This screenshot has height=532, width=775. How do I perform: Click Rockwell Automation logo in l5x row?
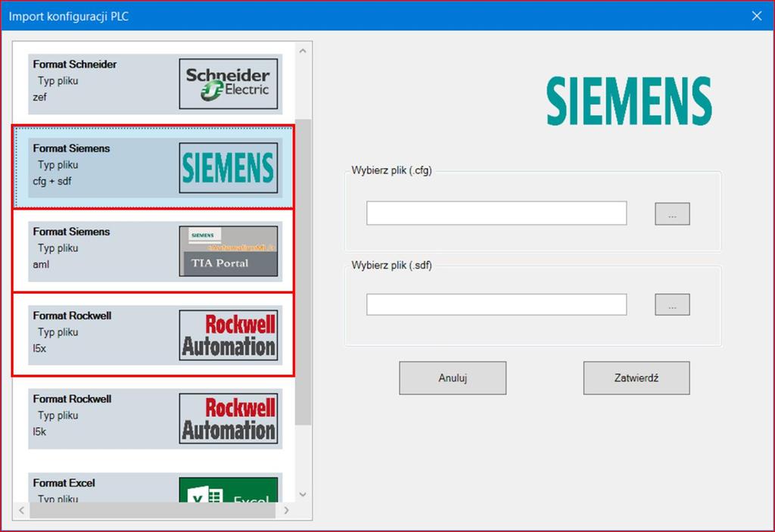coord(229,335)
